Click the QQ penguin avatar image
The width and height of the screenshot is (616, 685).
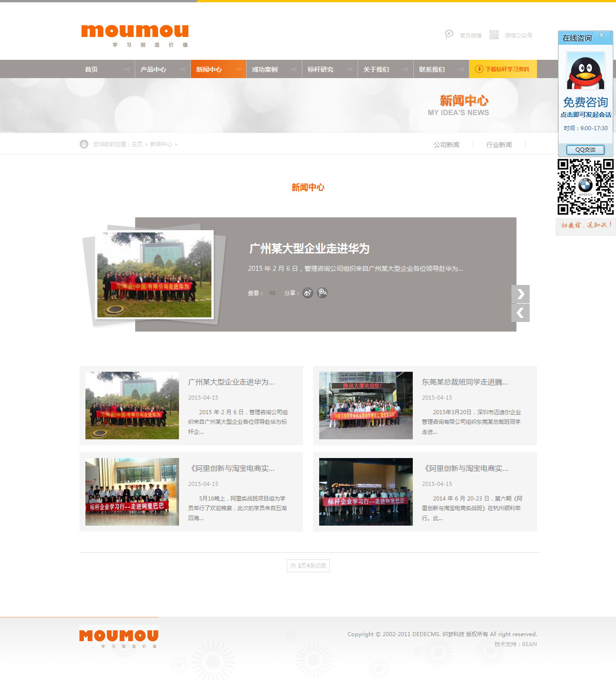(585, 71)
